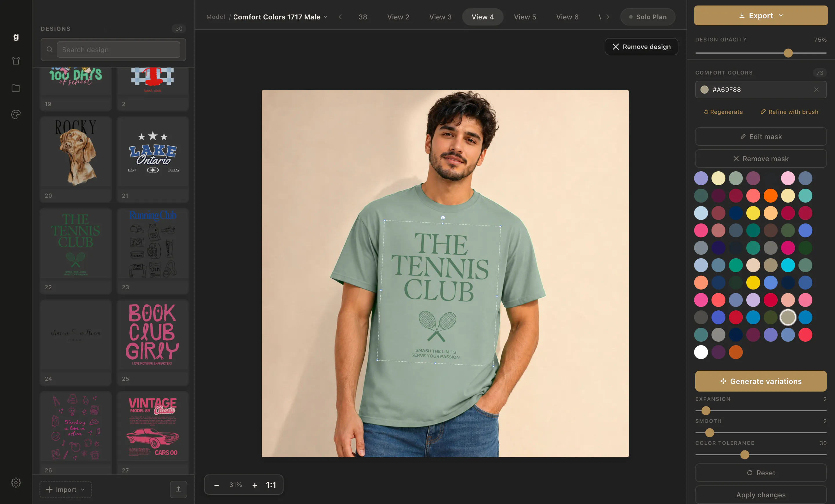The height and width of the screenshot is (504, 835).
Task: Click the Remove mask button
Action: click(x=760, y=159)
